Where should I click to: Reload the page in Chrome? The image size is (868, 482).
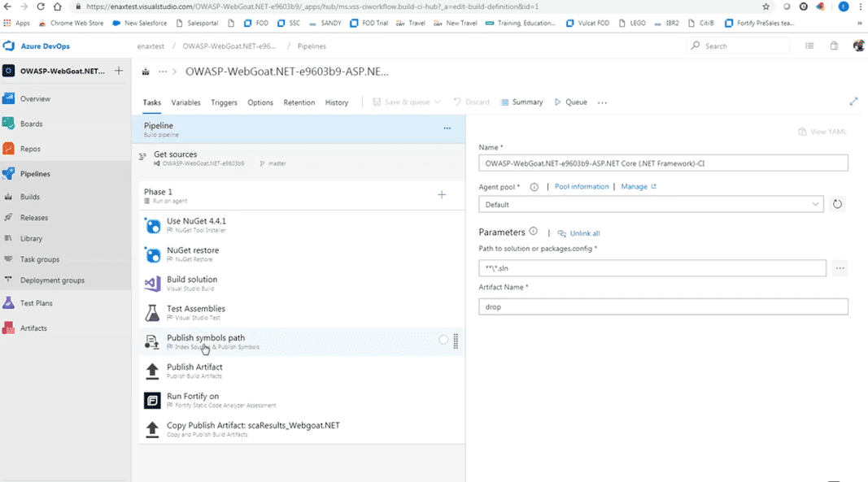coord(41,7)
